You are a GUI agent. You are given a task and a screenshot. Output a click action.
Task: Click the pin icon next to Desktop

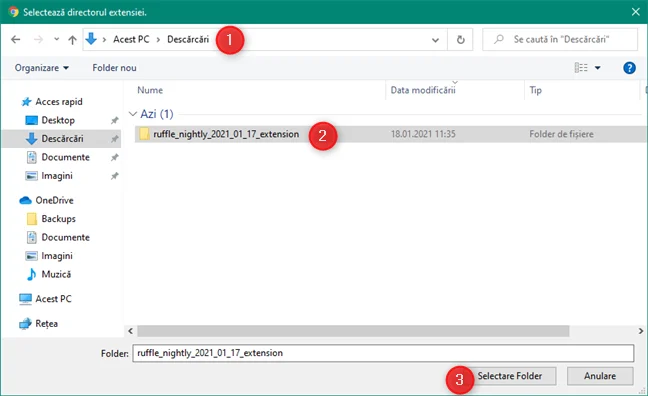[x=114, y=120]
